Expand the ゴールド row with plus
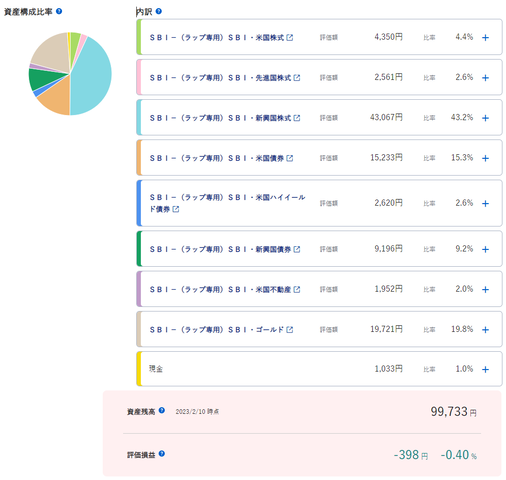This screenshot has height=480, width=506. tap(485, 329)
